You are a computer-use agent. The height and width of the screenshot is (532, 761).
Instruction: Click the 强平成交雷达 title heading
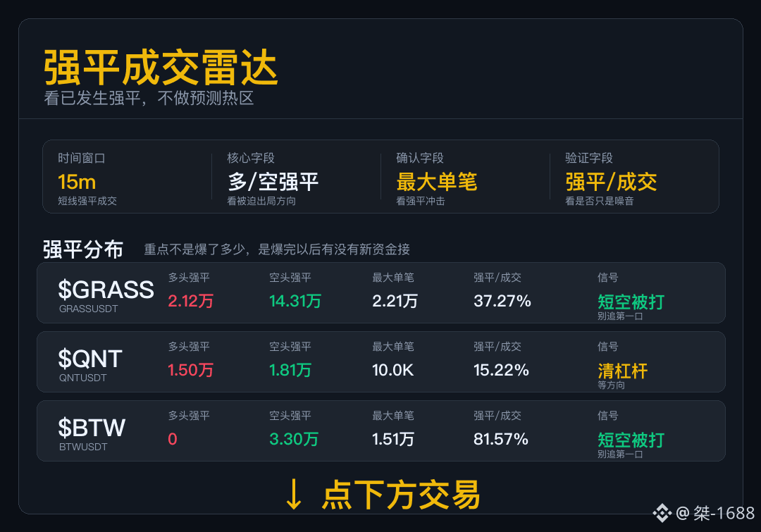pyautogui.click(x=161, y=68)
